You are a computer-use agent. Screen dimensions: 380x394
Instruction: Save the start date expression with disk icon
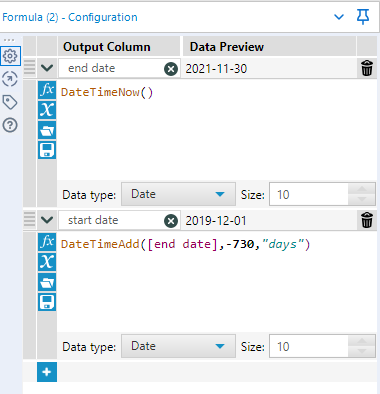click(x=47, y=302)
